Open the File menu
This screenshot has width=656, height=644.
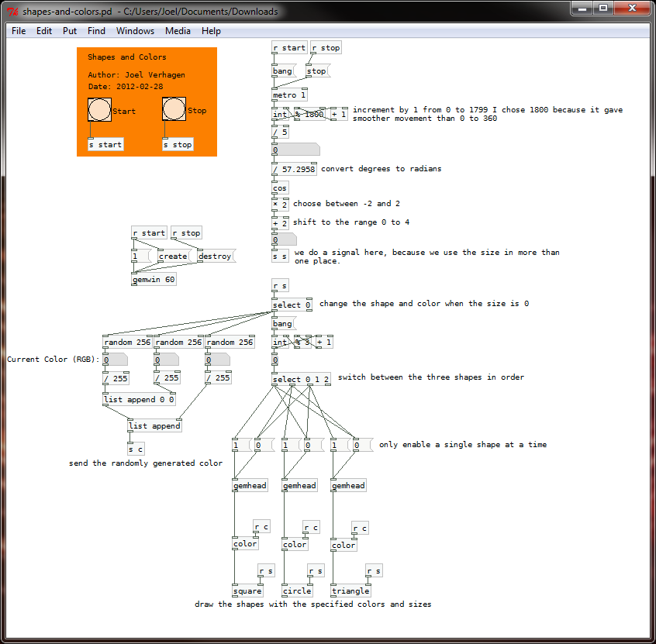pos(19,31)
